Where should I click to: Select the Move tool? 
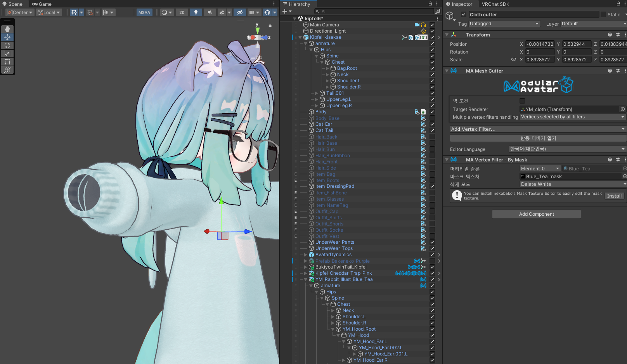coord(7,37)
